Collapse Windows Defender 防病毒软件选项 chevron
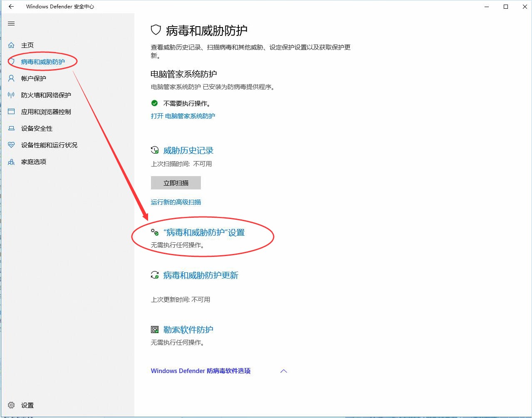Viewport: 532px width, 418px height. coord(284,371)
